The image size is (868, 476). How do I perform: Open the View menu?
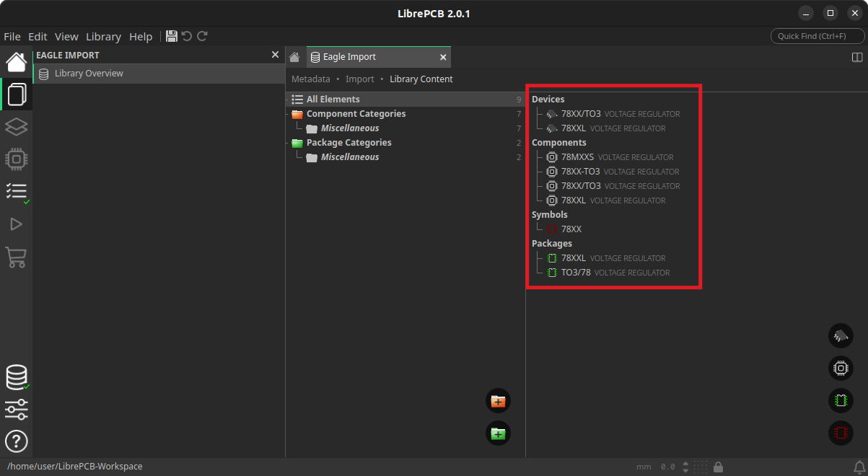66,36
